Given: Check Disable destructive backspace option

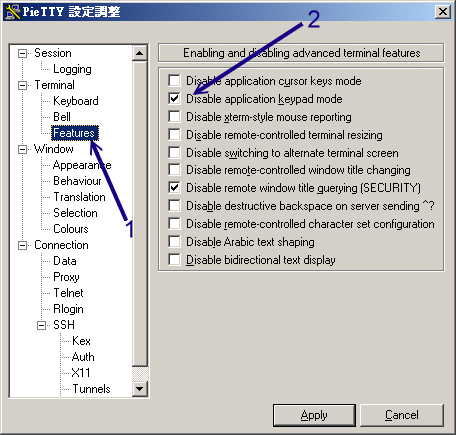Looking at the screenshot, I should point(174,206).
